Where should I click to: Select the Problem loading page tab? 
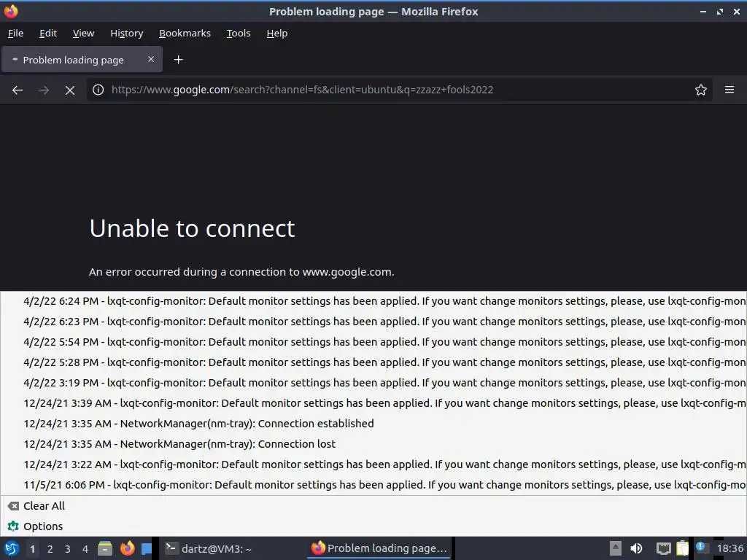(x=82, y=60)
